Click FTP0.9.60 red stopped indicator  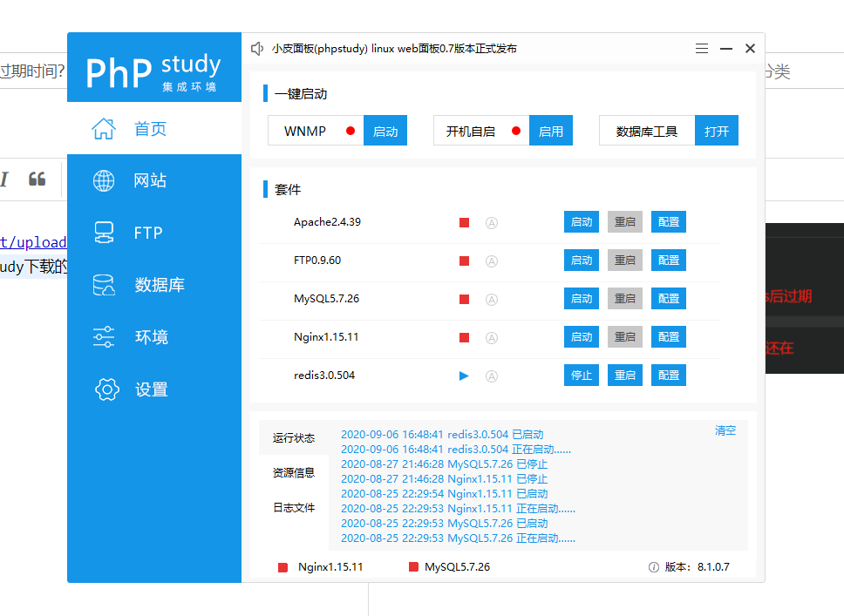pos(465,261)
